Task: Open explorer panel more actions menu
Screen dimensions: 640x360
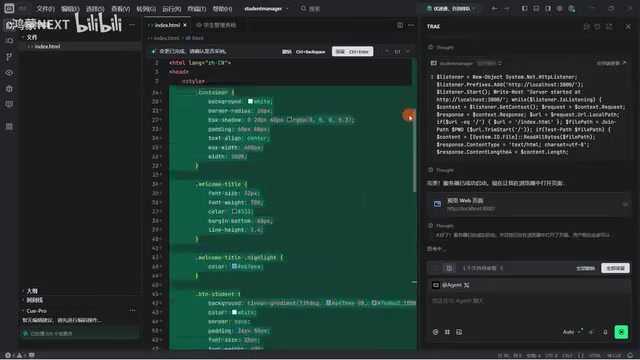Action: [x=132, y=25]
